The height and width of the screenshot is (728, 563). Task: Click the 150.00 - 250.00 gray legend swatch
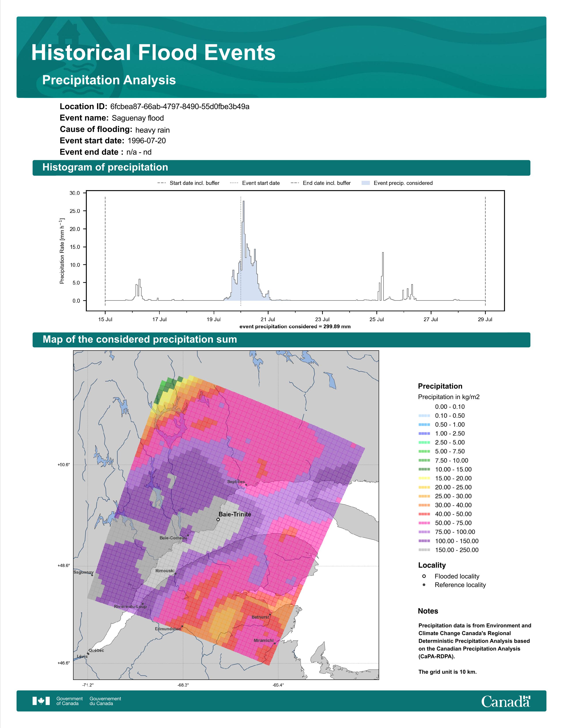point(424,550)
